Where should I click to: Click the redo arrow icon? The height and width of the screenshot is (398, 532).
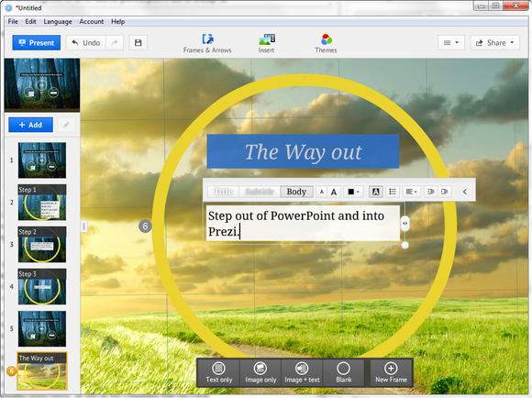click(115, 43)
